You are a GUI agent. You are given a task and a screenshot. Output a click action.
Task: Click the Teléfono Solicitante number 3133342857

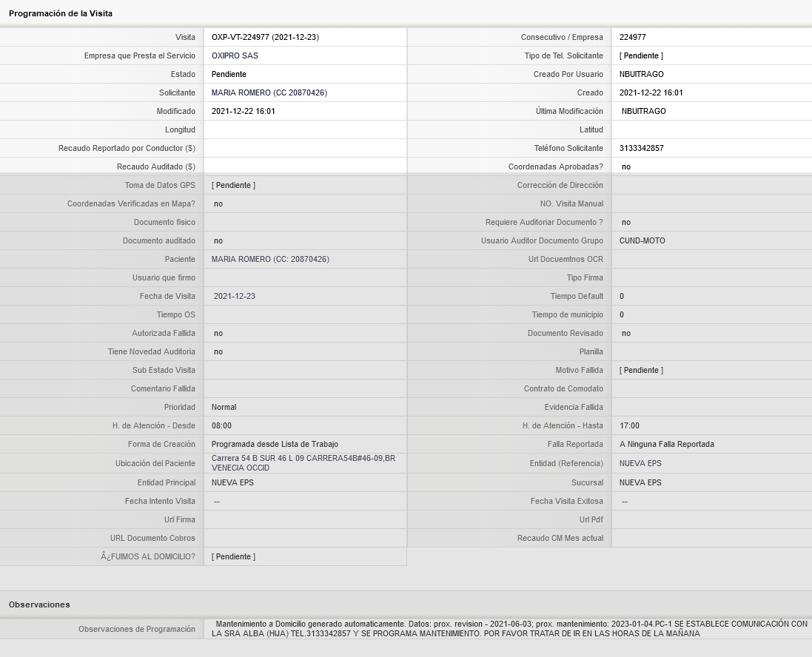point(641,148)
